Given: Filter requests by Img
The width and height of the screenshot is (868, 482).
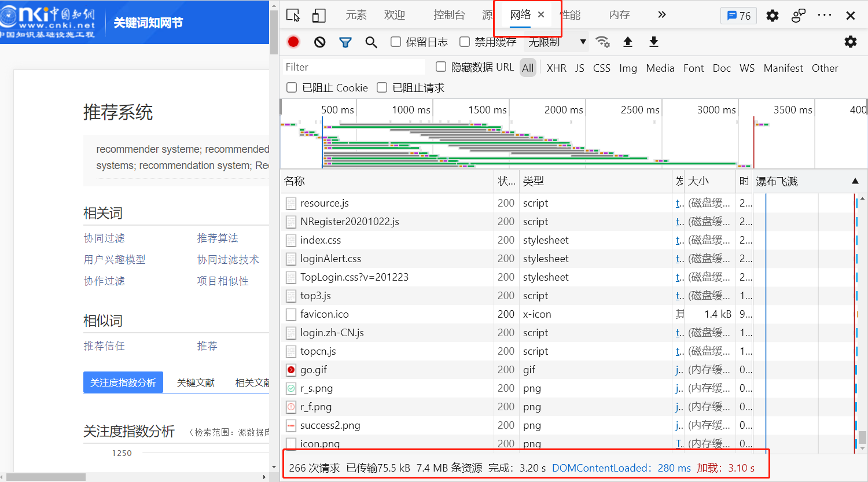Looking at the screenshot, I should [x=628, y=68].
